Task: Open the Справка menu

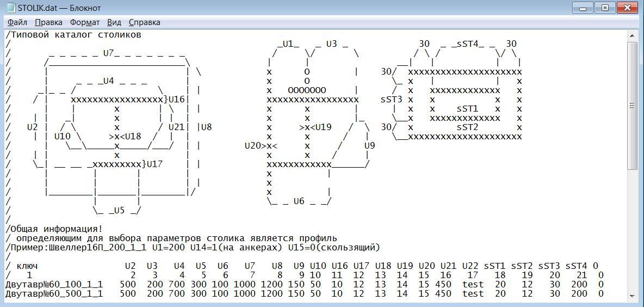Action: [x=144, y=22]
